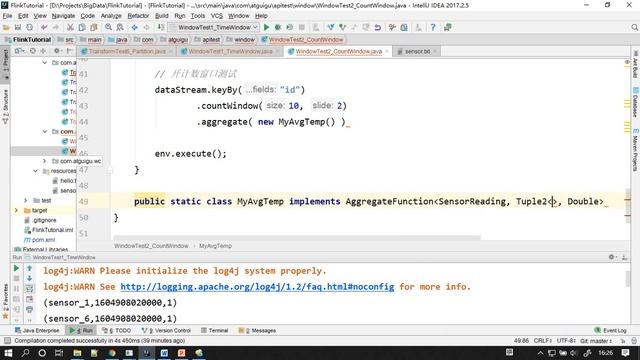
Task: Collapse the resources folder
Action: tap(36, 171)
